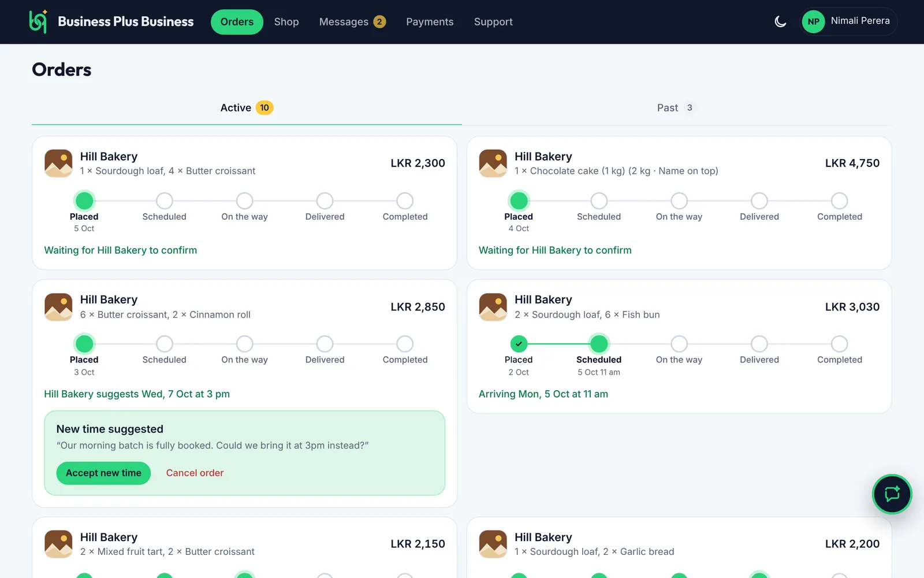Click the LKR 4,750 order total
This screenshot has height=578, width=924.
point(852,164)
